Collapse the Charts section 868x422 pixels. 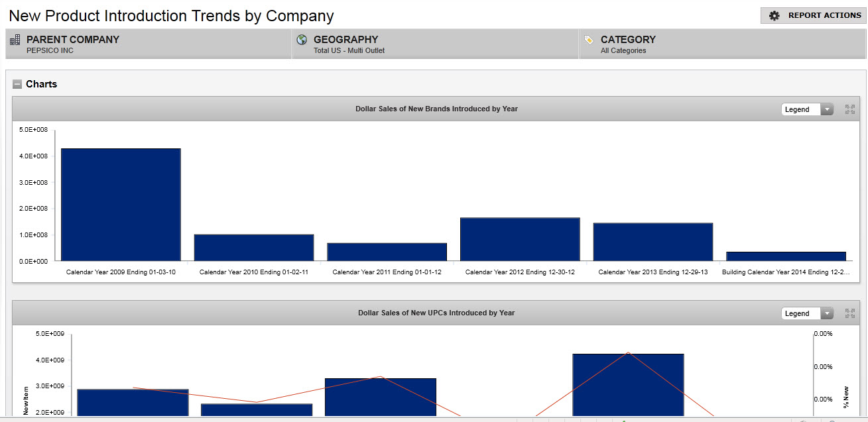coord(17,84)
